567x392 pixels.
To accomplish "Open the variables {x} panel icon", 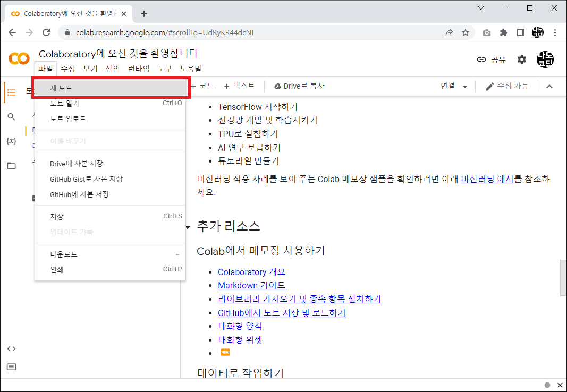I will tap(11, 141).
